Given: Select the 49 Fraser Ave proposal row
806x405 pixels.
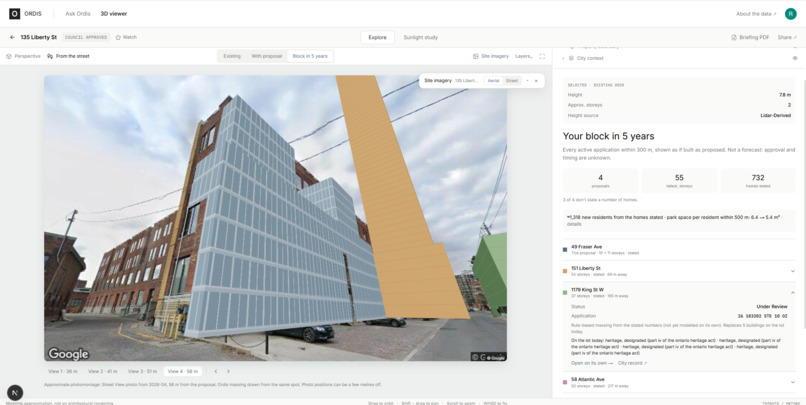Looking at the screenshot, I should point(679,250).
